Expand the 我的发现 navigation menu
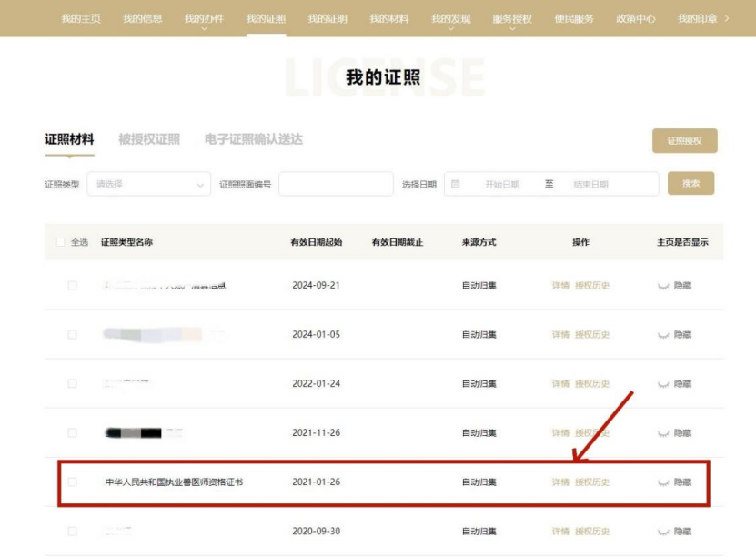 point(450,20)
